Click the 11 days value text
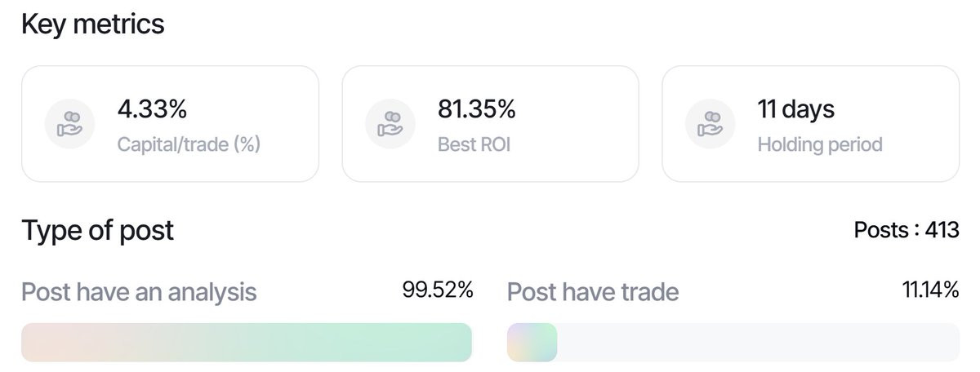This screenshot has width=980, height=372. 796,108
